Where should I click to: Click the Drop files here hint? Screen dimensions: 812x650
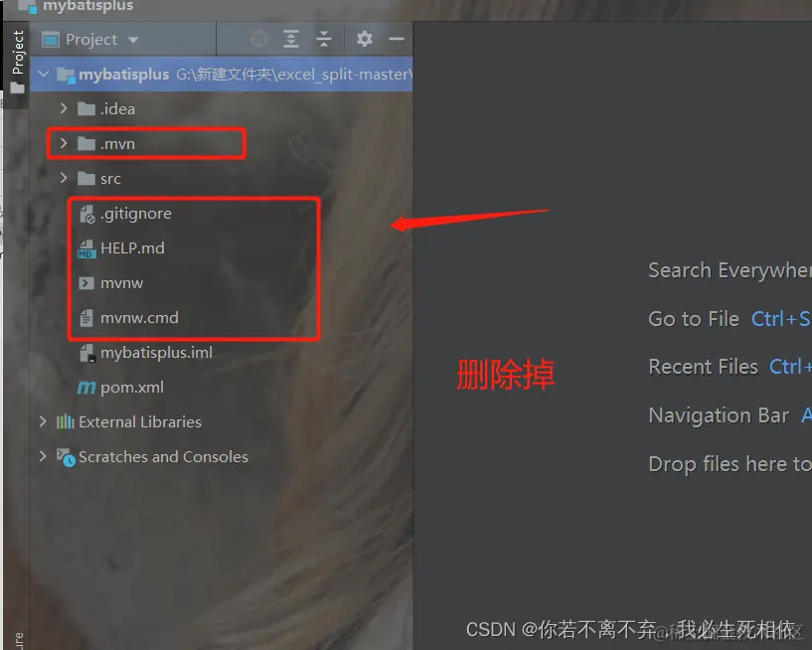click(730, 464)
